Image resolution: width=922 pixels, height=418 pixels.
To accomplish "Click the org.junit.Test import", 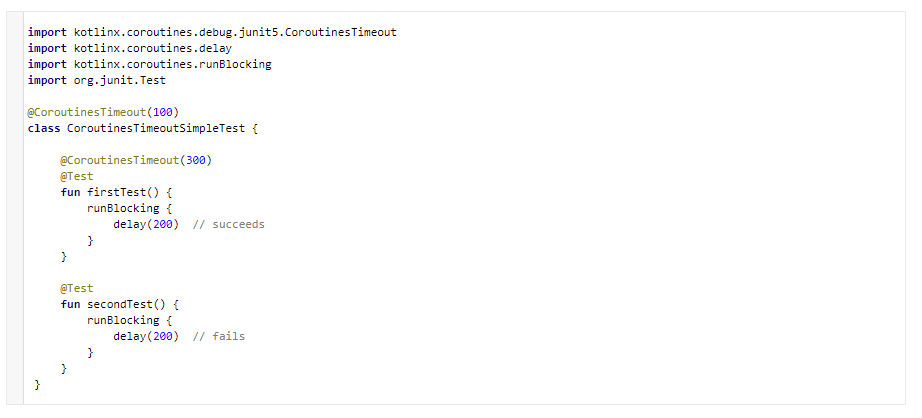I will tap(97, 80).
